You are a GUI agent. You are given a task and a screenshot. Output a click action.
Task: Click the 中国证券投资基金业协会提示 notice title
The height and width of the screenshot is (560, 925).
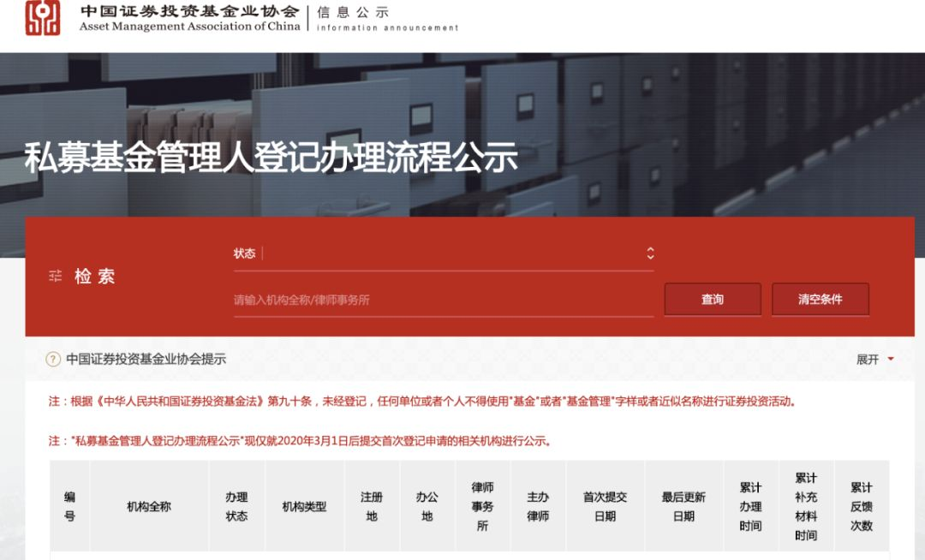[146, 360]
